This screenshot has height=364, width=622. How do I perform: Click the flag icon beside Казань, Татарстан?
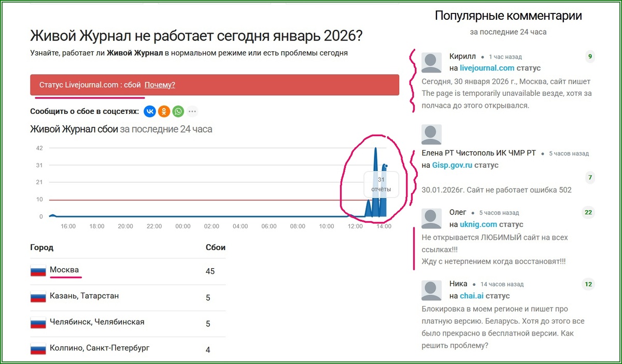[x=38, y=295]
